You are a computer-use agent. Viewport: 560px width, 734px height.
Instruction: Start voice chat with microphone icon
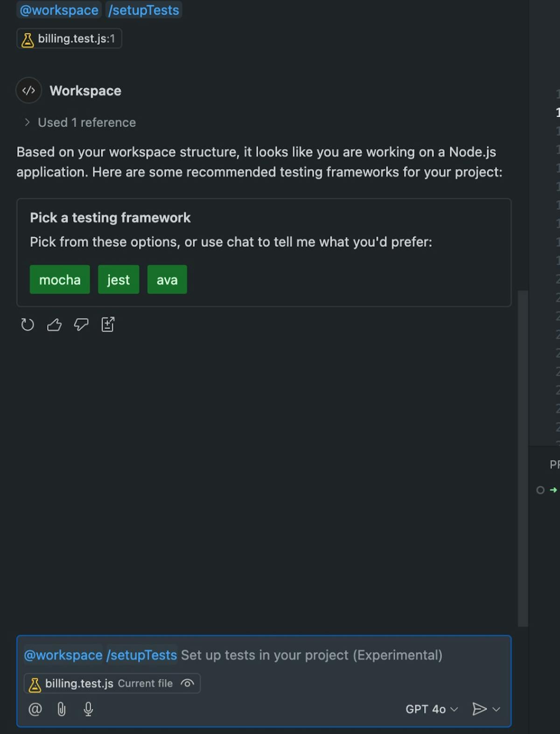[x=88, y=709]
